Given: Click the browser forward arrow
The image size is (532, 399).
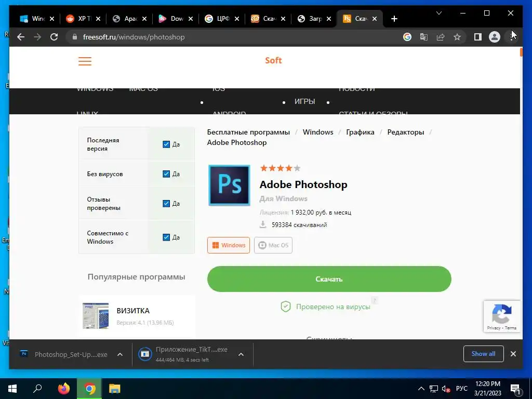Looking at the screenshot, I should pos(37,37).
